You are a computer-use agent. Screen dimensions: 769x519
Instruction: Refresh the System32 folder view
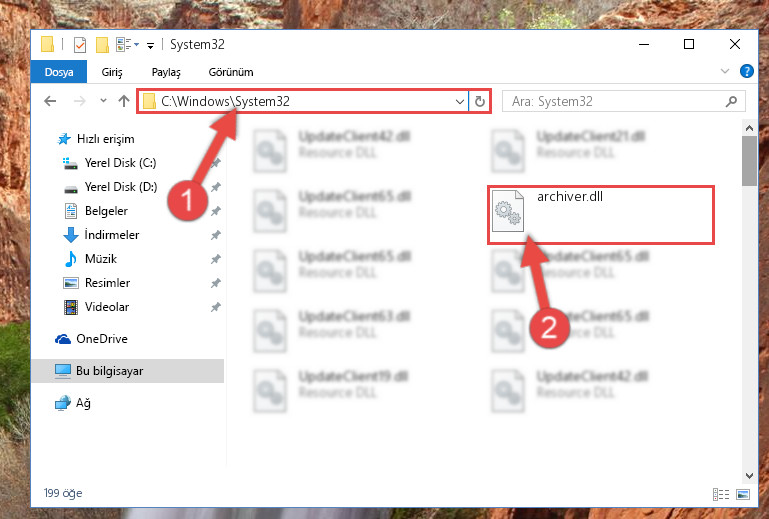(480, 102)
